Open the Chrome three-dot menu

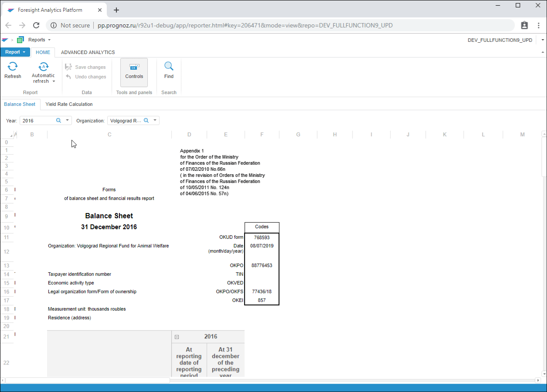pyautogui.click(x=538, y=25)
